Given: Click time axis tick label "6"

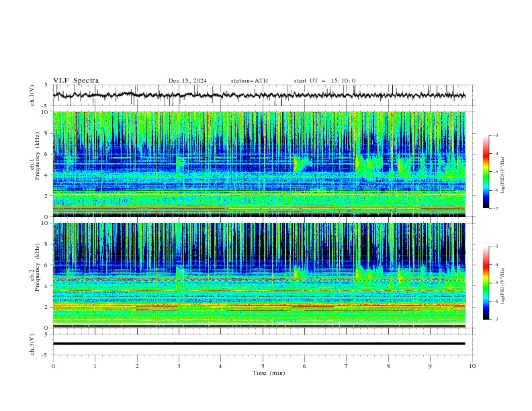Looking at the screenshot, I should pos(305,366).
